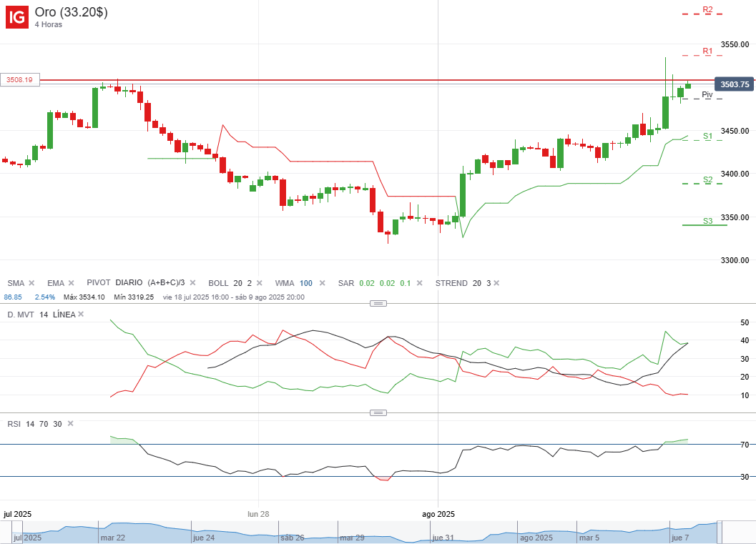
Task: Close the RSI indicator panel
Action: click(x=69, y=424)
